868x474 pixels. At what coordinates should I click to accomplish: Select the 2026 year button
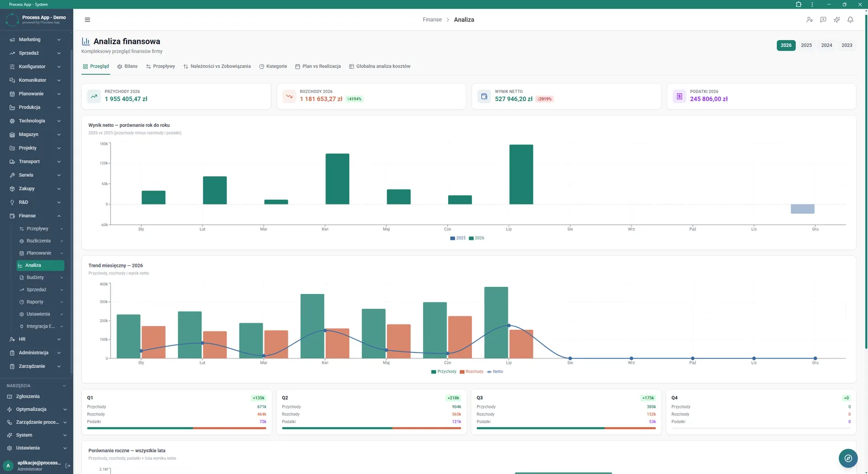click(x=786, y=45)
